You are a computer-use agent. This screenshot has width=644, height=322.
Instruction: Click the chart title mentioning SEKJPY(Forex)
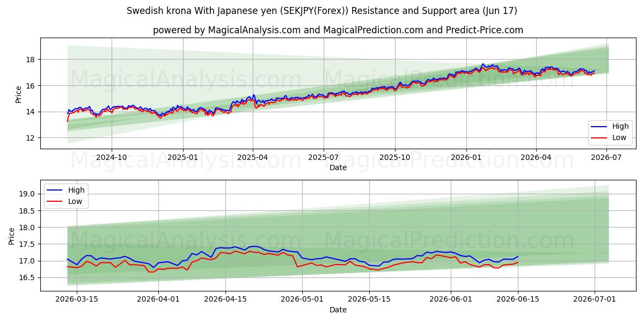(322, 11)
